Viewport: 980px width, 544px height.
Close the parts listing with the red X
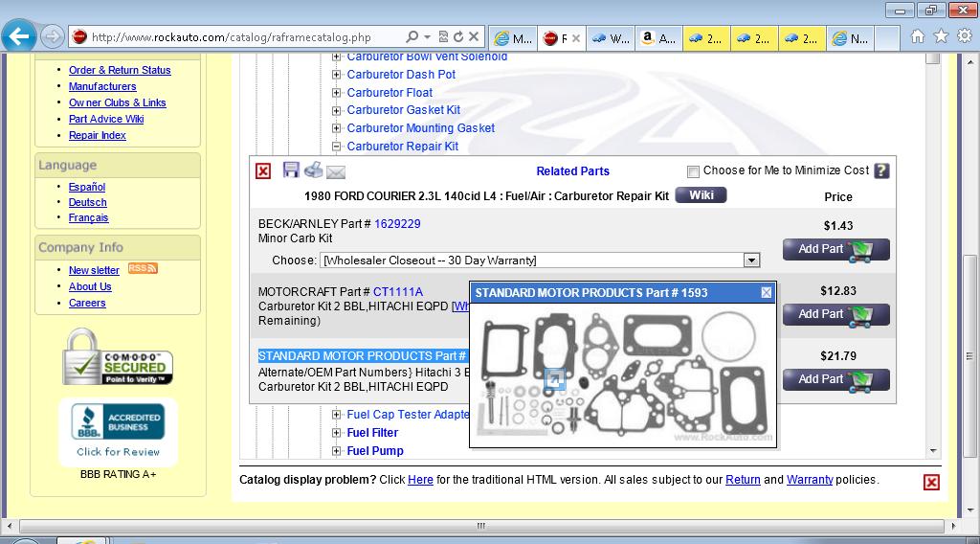coord(263,171)
